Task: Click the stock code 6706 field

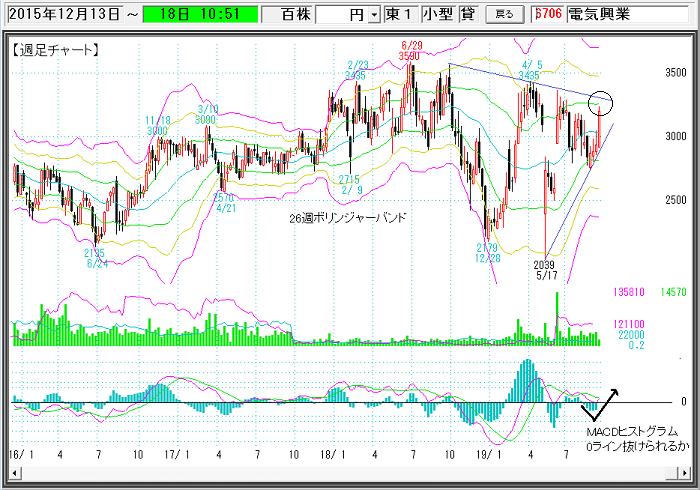Action: click(547, 15)
